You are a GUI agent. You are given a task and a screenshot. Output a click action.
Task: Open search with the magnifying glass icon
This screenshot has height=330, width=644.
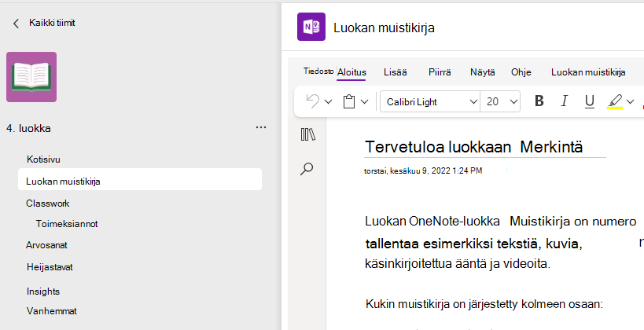pyautogui.click(x=307, y=169)
